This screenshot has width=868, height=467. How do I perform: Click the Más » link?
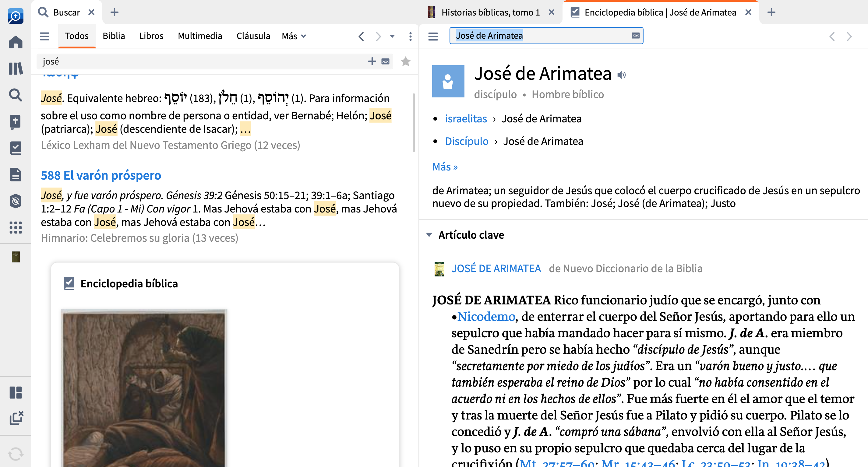445,167
